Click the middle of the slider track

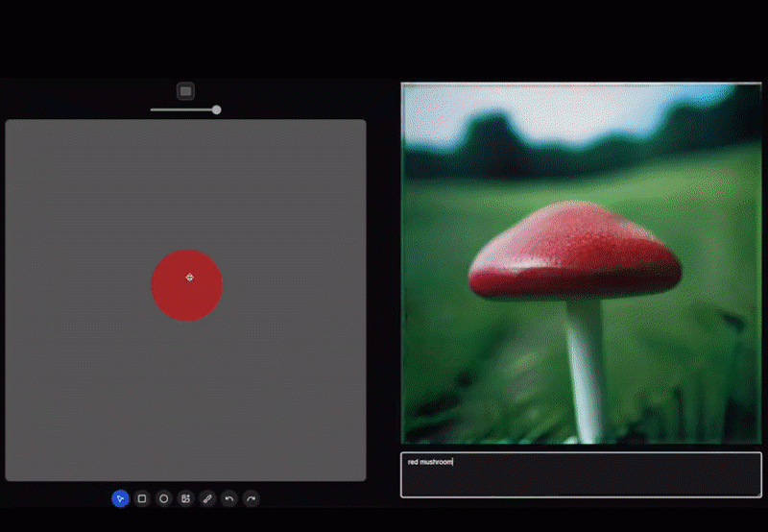[182, 109]
